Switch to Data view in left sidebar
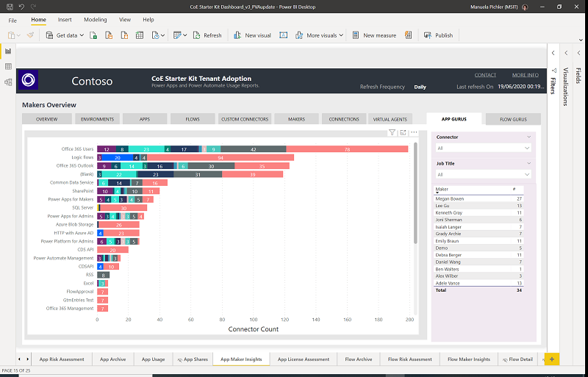The height and width of the screenshot is (377, 588). click(8, 66)
